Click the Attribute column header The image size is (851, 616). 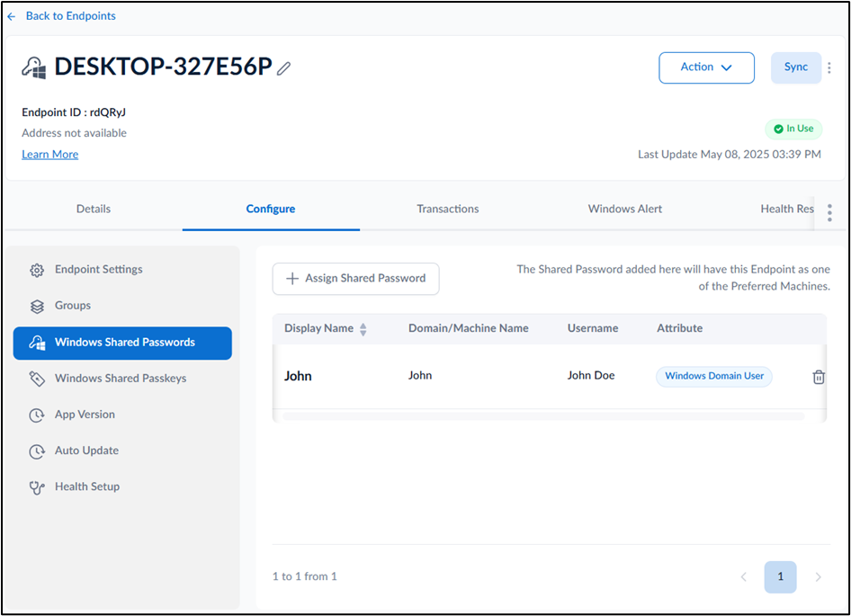[679, 329]
